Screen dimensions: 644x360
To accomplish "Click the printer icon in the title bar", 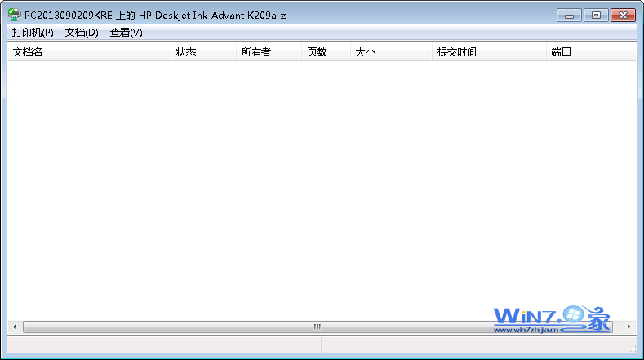I will 14,16.
